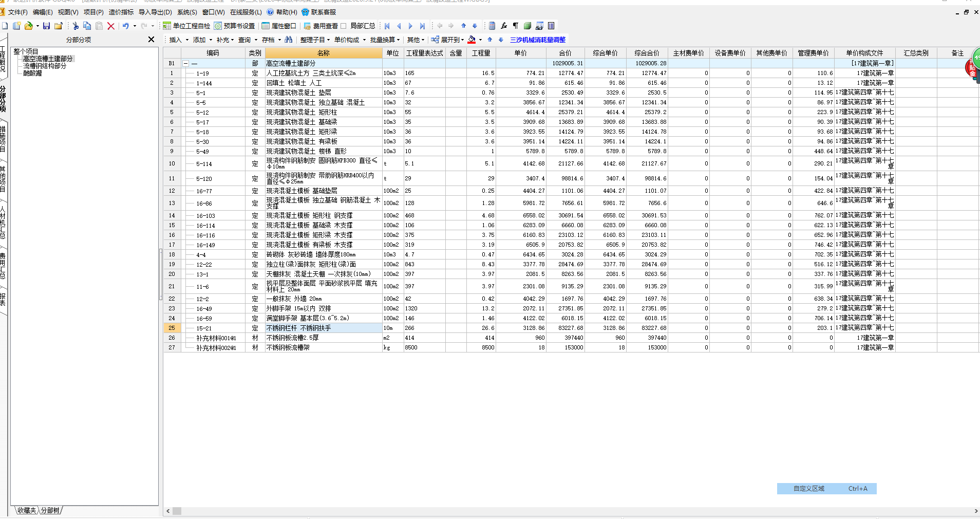The height and width of the screenshot is (519, 980).
Task: Open the 导入导出(D) menu
Action: [x=155, y=12]
